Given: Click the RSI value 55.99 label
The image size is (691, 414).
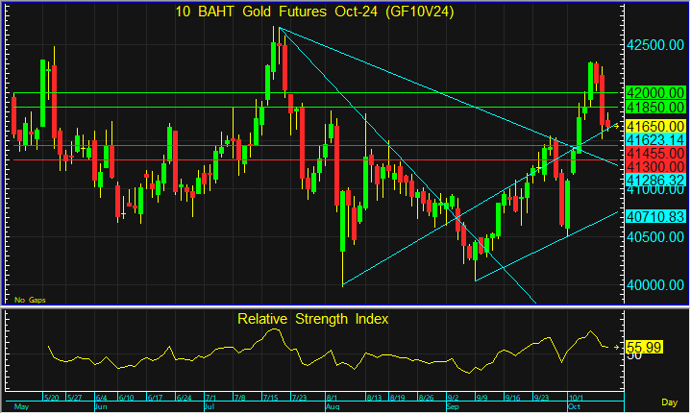Looking at the screenshot, I should coord(644,347).
